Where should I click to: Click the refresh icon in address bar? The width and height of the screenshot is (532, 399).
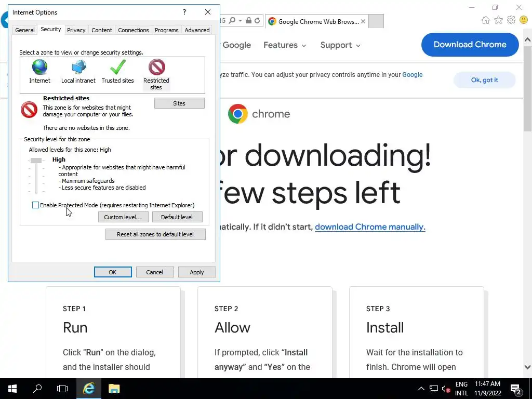click(x=257, y=21)
